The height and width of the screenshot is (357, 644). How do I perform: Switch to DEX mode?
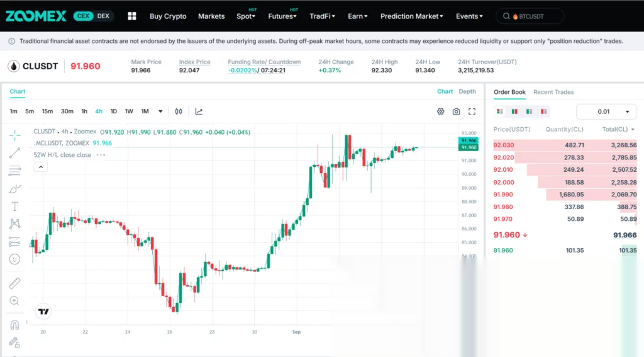pyautogui.click(x=103, y=16)
